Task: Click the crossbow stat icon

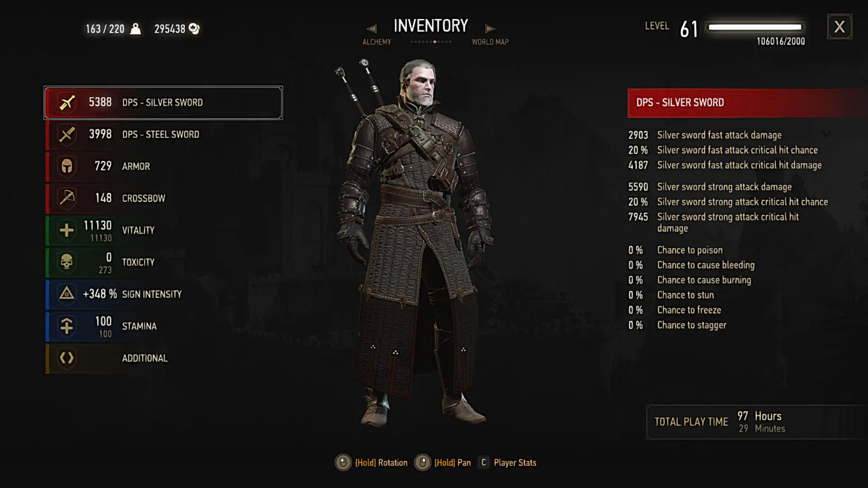Action: [x=67, y=198]
